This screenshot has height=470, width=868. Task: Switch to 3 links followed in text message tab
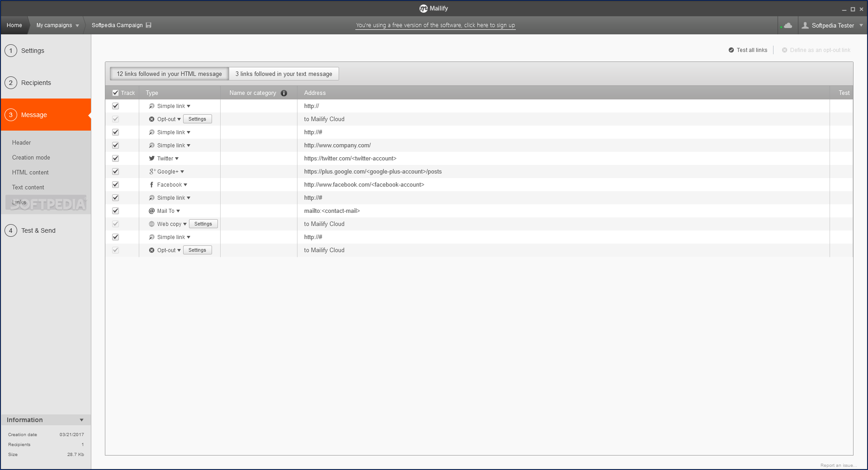coord(283,74)
